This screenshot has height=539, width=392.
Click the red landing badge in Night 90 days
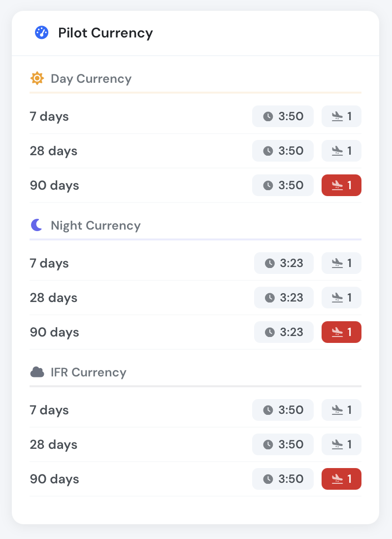click(341, 332)
